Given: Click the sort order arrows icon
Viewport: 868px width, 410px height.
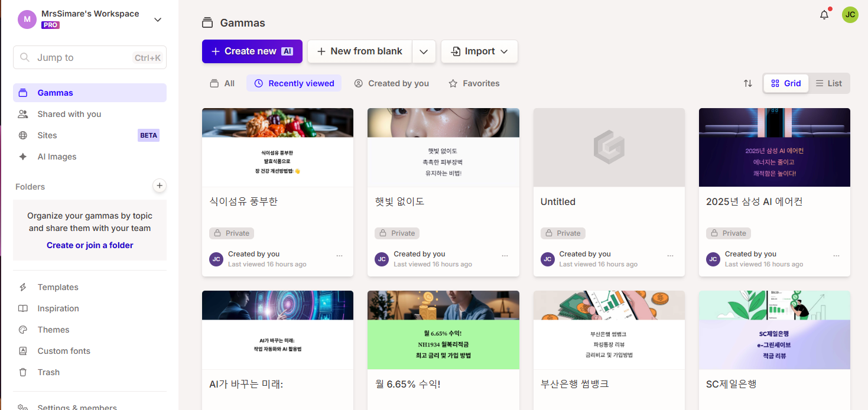Looking at the screenshot, I should (747, 83).
